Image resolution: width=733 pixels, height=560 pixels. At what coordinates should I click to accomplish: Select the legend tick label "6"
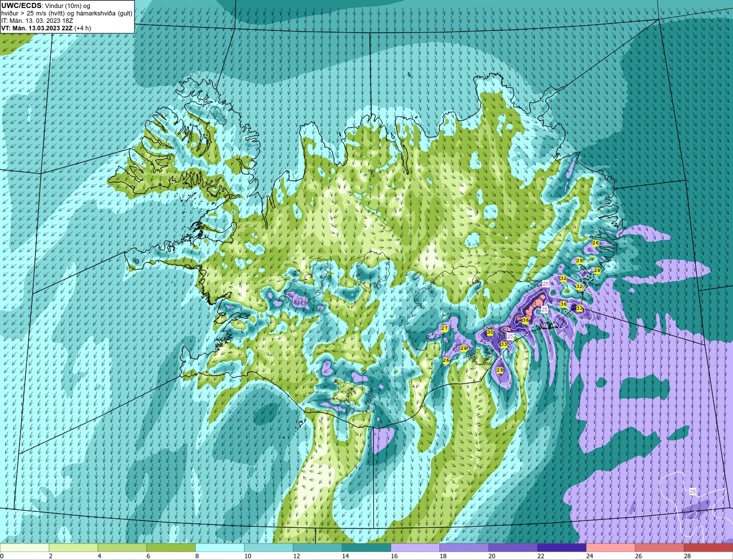tap(148, 556)
